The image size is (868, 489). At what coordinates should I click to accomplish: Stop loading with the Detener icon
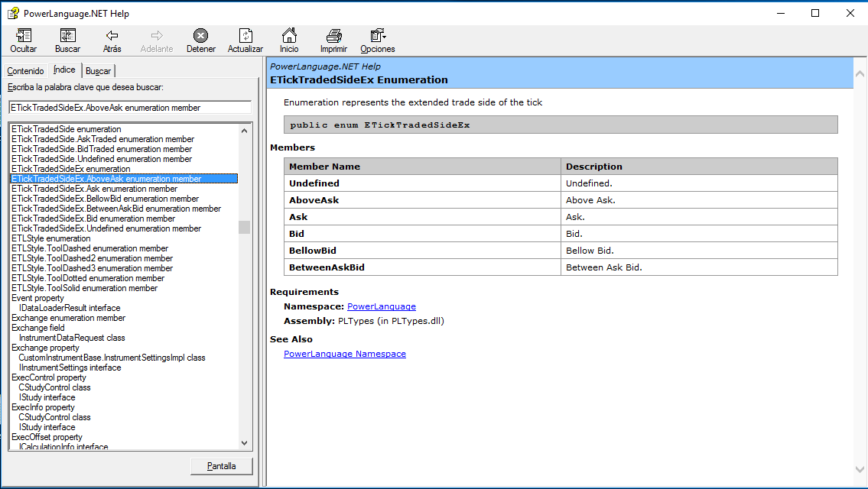pyautogui.click(x=200, y=36)
